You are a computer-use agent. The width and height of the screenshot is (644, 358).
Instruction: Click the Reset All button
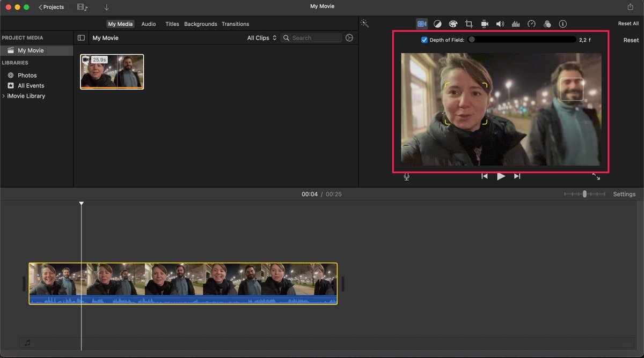(x=628, y=24)
